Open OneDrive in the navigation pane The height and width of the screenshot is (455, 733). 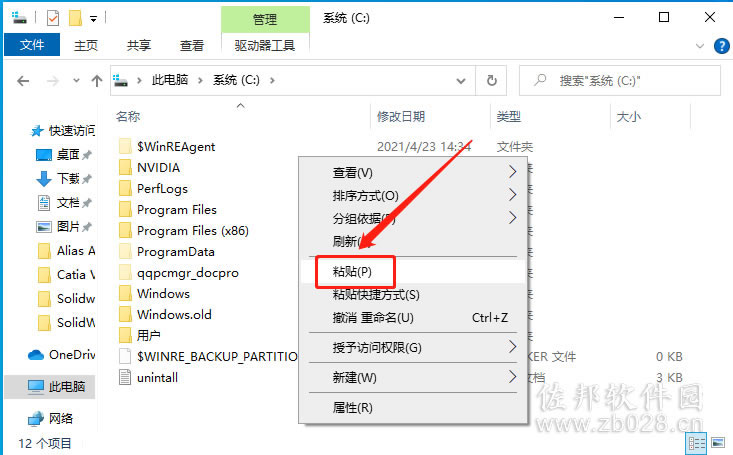[x=61, y=355]
